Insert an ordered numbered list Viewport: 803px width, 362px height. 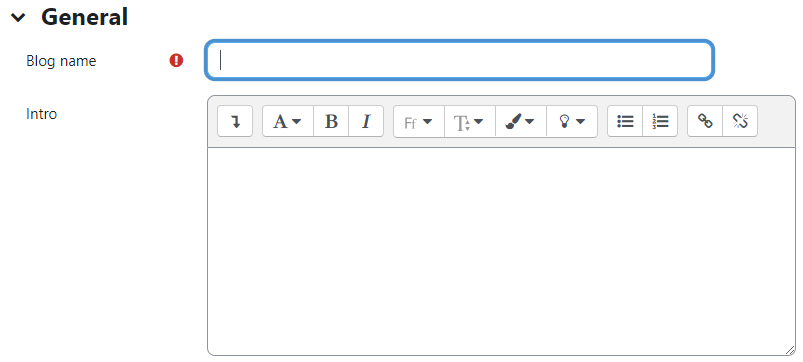pyautogui.click(x=660, y=121)
